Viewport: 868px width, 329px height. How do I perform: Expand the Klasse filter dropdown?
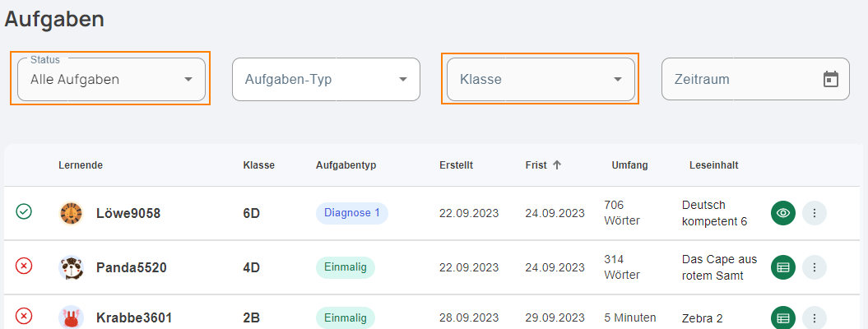[541, 79]
